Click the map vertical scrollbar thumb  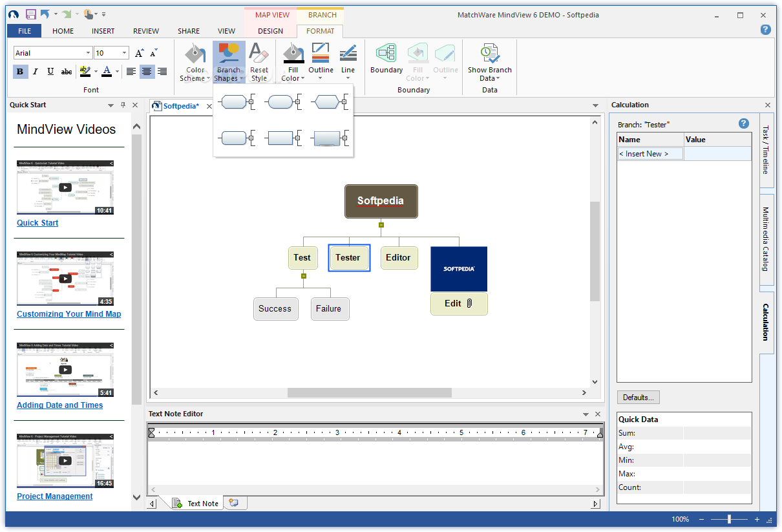click(x=595, y=251)
